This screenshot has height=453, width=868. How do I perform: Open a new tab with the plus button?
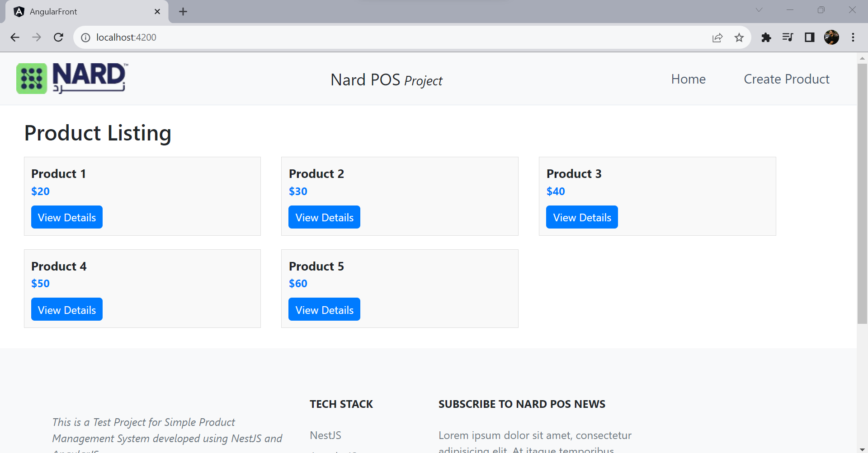[183, 11]
